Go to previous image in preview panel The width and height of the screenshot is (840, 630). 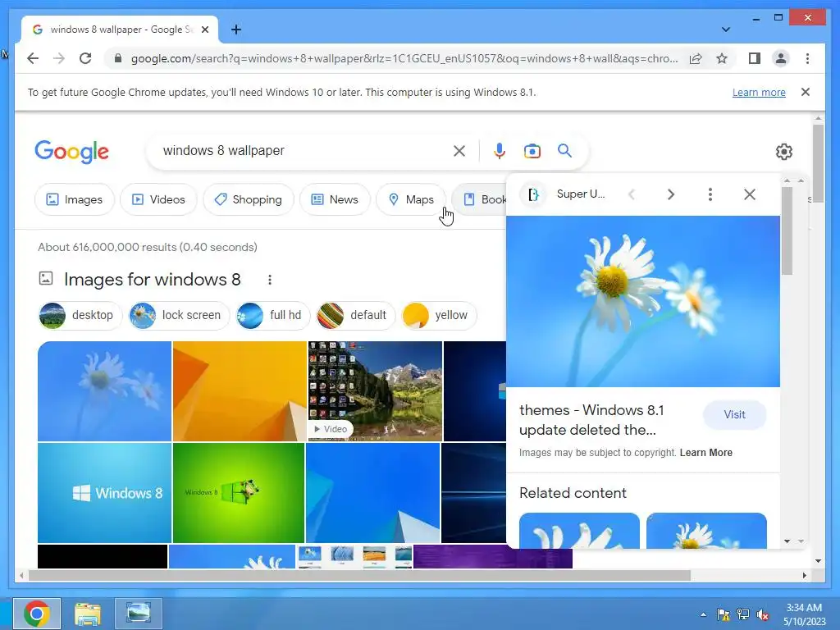[x=632, y=194]
